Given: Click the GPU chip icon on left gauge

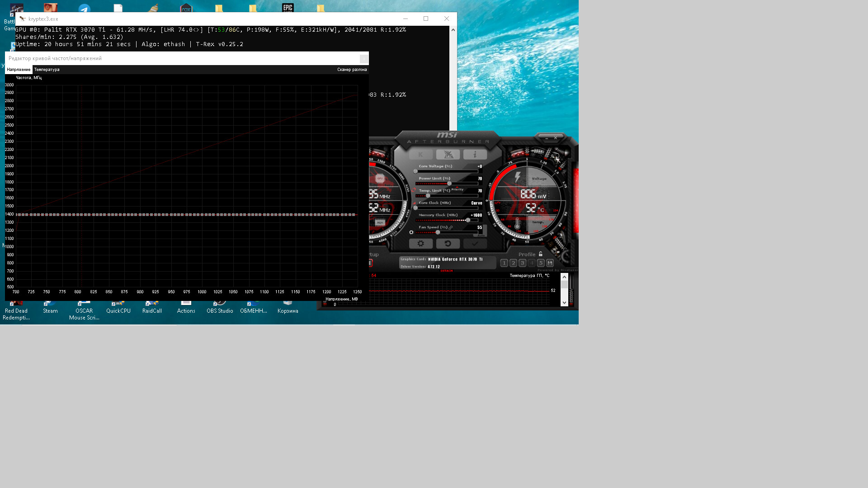Looking at the screenshot, I should click(380, 178).
